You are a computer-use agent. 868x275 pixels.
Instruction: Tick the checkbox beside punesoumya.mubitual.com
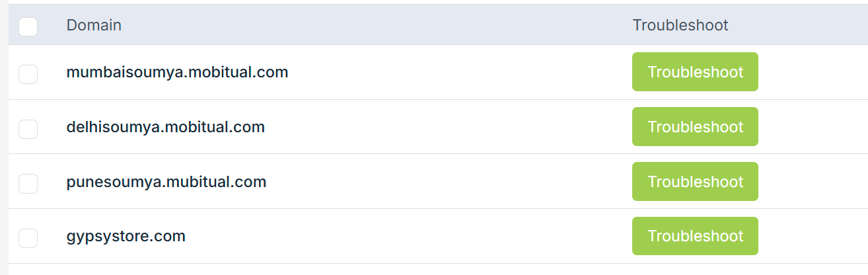pos(28,184)
